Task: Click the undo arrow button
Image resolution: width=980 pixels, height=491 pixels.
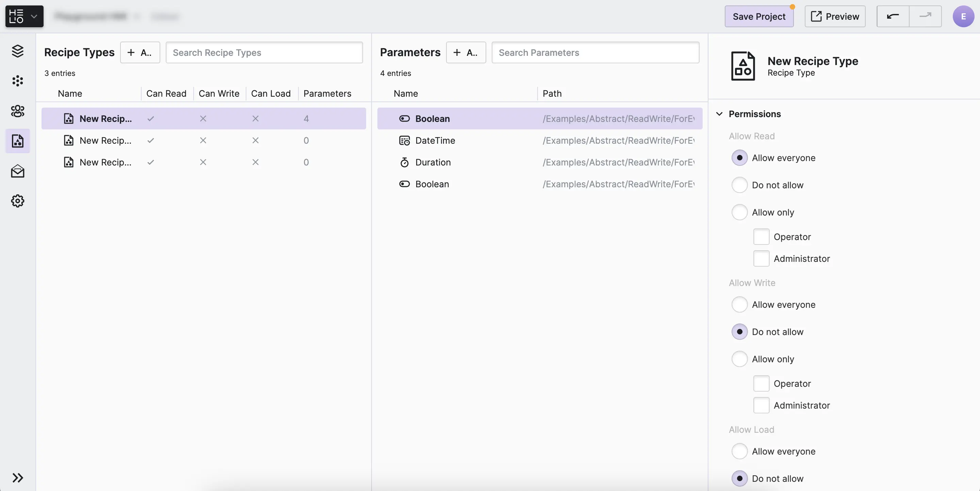Action: coord(893,16)
